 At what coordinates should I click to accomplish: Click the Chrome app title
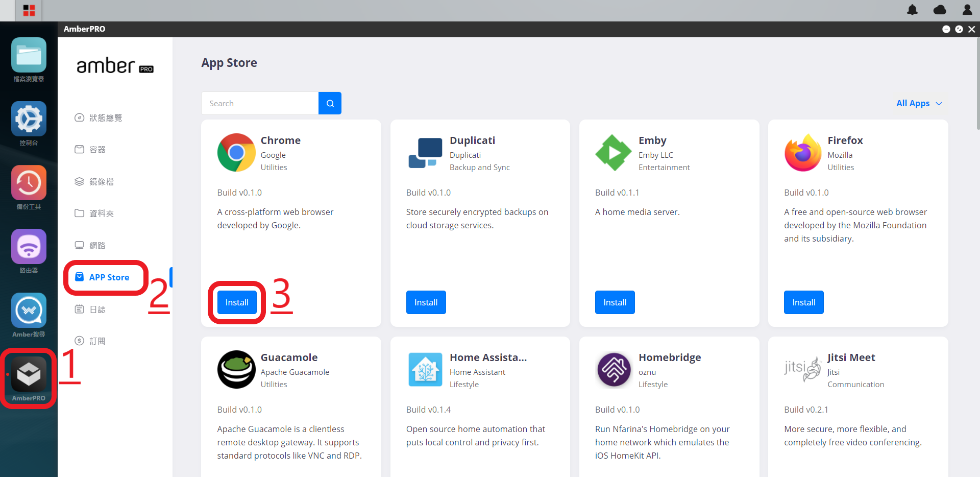(280, 140)
